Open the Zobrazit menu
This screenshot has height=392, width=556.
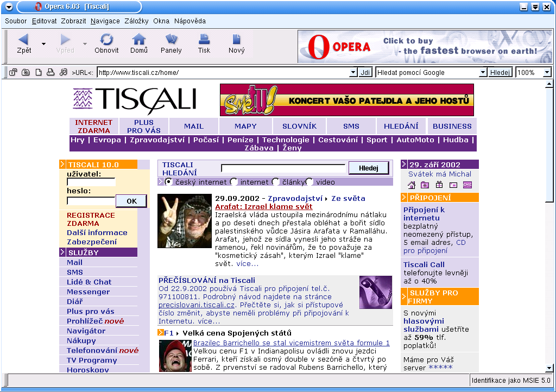coord(73,21)
